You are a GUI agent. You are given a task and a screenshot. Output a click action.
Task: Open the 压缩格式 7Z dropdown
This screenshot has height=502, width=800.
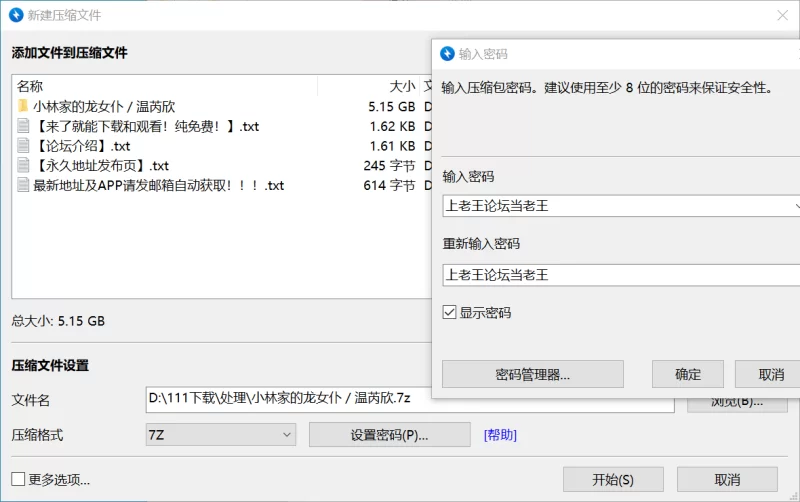pyautogui.click(x=220, y=435)
